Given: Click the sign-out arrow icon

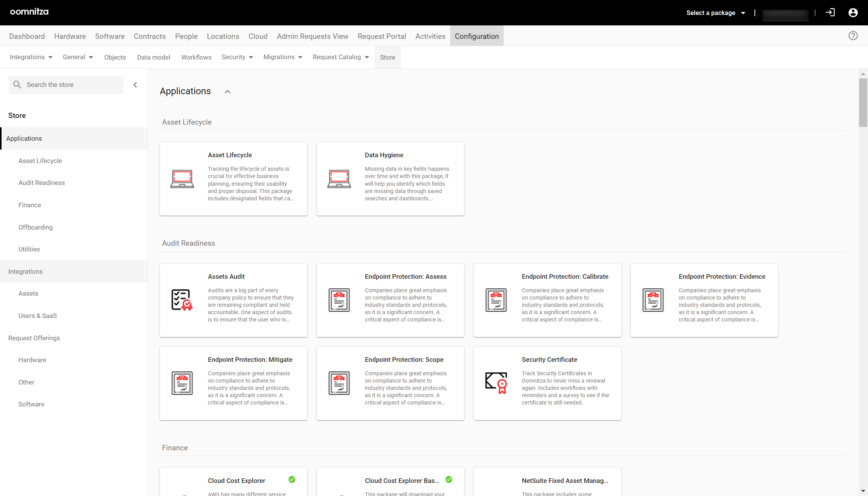Looking at the screenshot, I should (x=830, y=13).
